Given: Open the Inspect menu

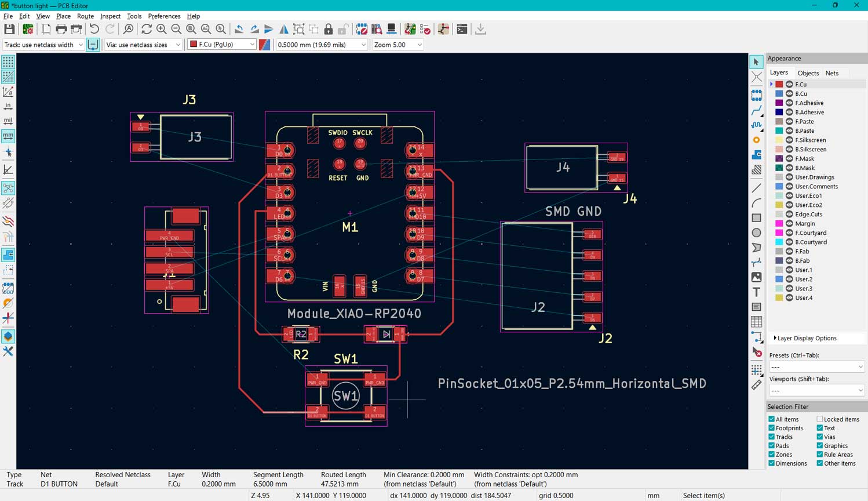Looking at the screenshot, I should [110, 16].
